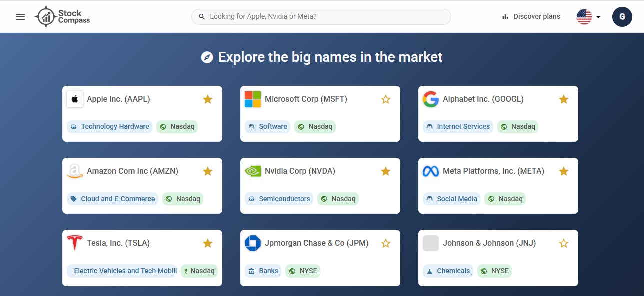Screen dimensions: 644x296
Task: Click the Alphabet Google logo icon
Action: [x=431, y=99]
